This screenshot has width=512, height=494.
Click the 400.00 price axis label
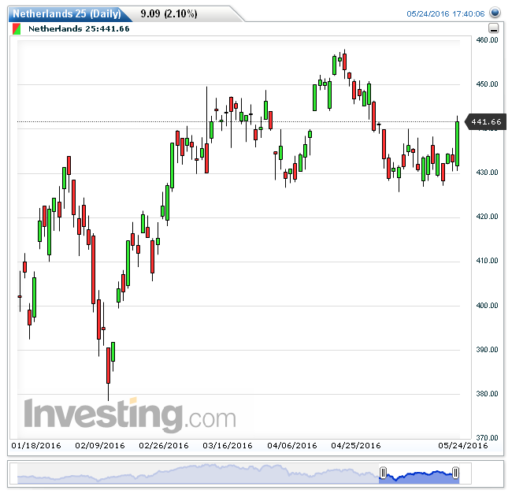487,305
